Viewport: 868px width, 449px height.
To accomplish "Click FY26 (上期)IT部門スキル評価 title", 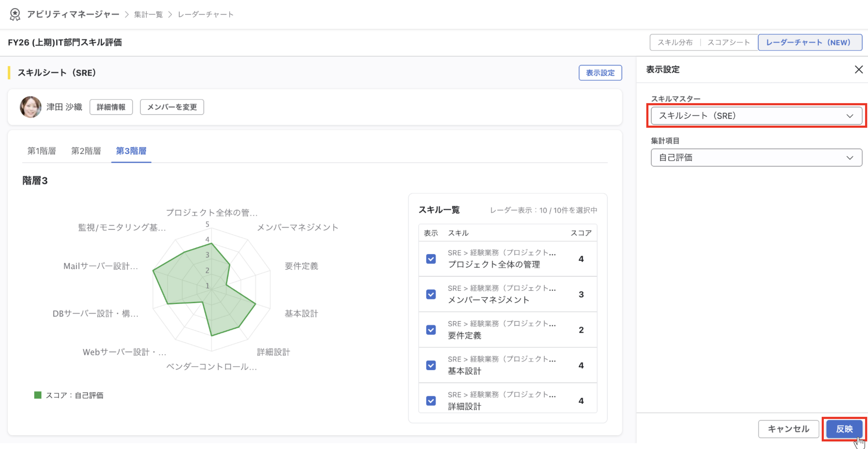I will click(x=65, y=42).
